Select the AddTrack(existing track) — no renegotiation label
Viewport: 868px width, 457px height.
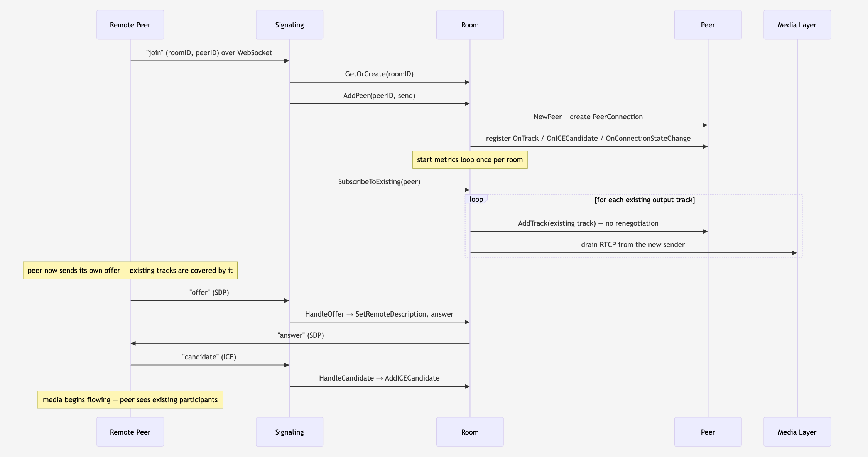[588, 223]
